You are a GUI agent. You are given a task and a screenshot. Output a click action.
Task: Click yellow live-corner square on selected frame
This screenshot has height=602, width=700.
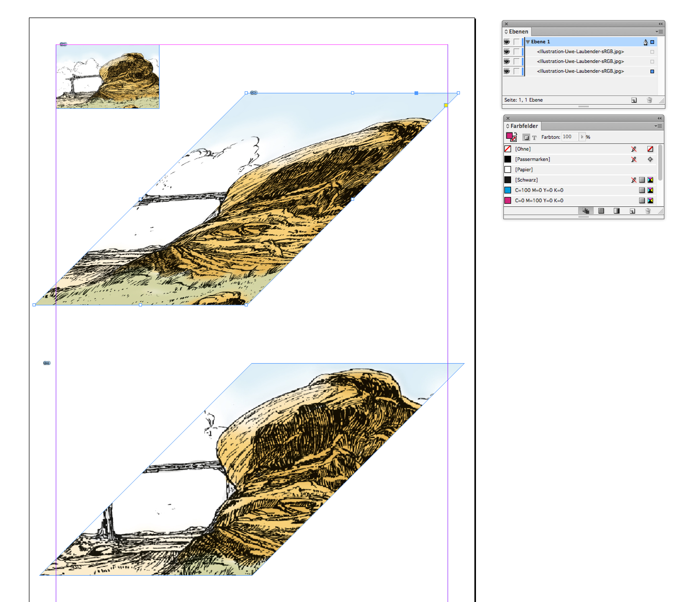click(446, 105)
